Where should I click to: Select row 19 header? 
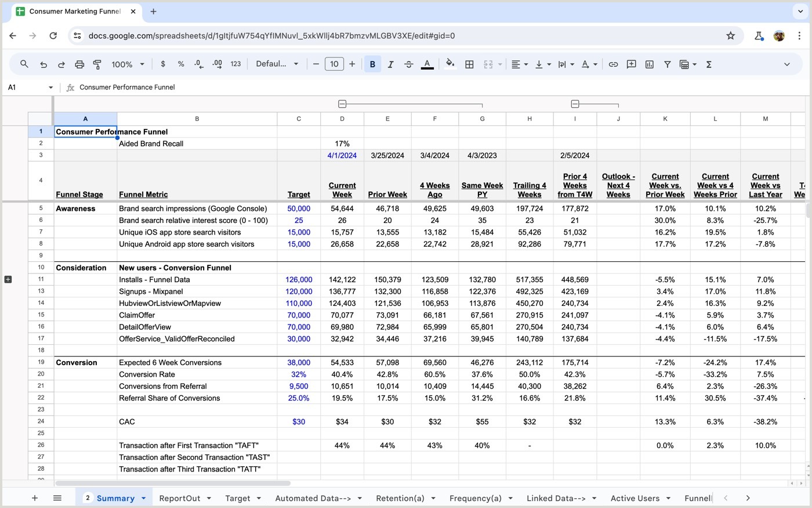[41, 362]
